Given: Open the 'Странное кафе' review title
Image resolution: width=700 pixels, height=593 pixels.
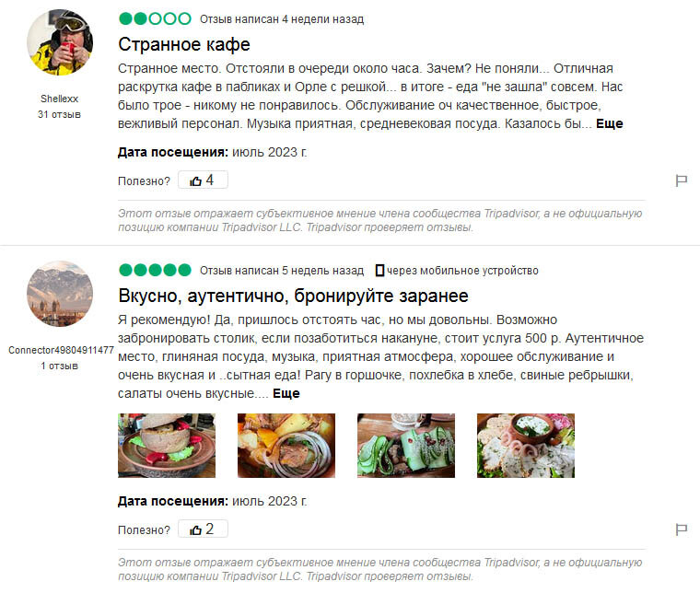Looking at the screenshot, I should point(184,44).
